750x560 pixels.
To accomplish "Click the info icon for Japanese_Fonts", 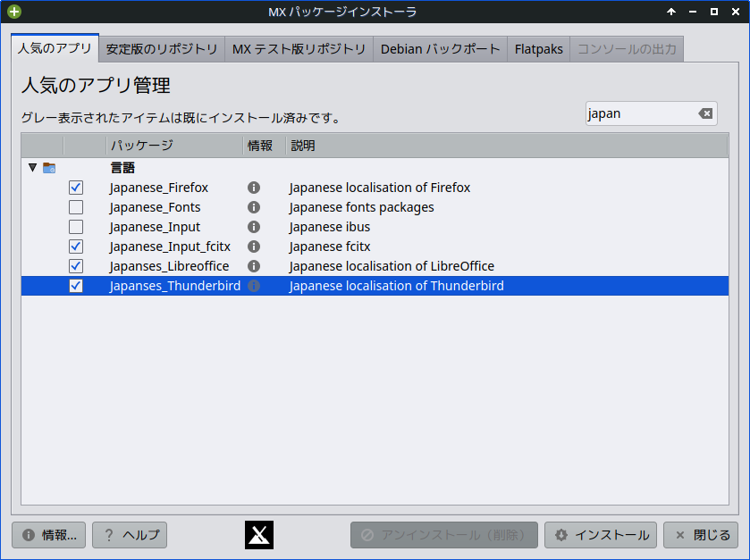I will pyautogui.click(x=254, y=207).
